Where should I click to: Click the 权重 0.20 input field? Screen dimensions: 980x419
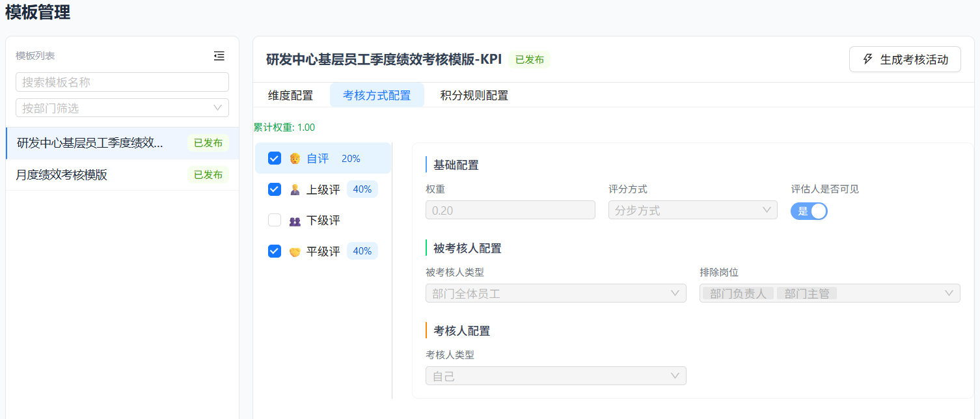[510, 210]
